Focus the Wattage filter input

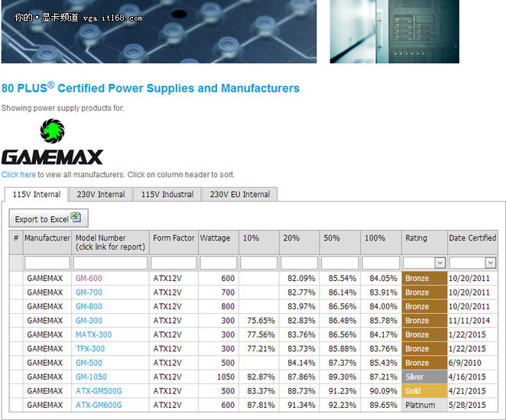pyautogui.click(x=219, y=263)
